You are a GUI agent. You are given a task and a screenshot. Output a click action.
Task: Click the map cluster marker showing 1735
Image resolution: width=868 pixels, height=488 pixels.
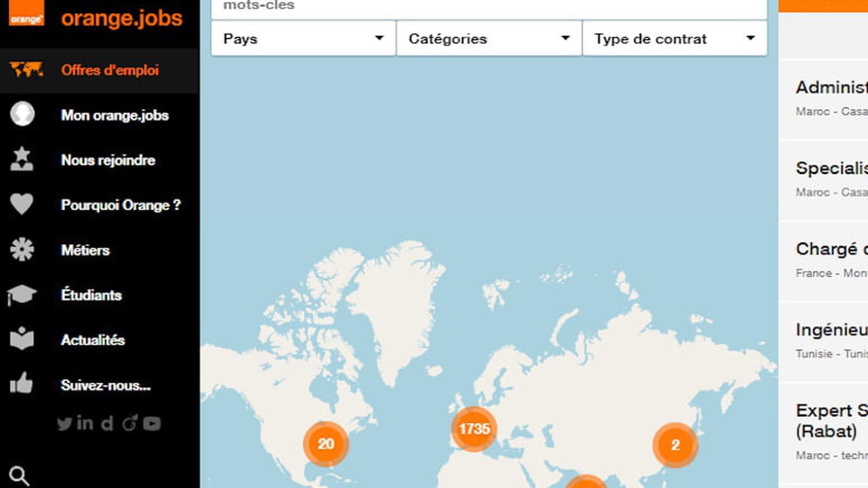pos(474,429)
